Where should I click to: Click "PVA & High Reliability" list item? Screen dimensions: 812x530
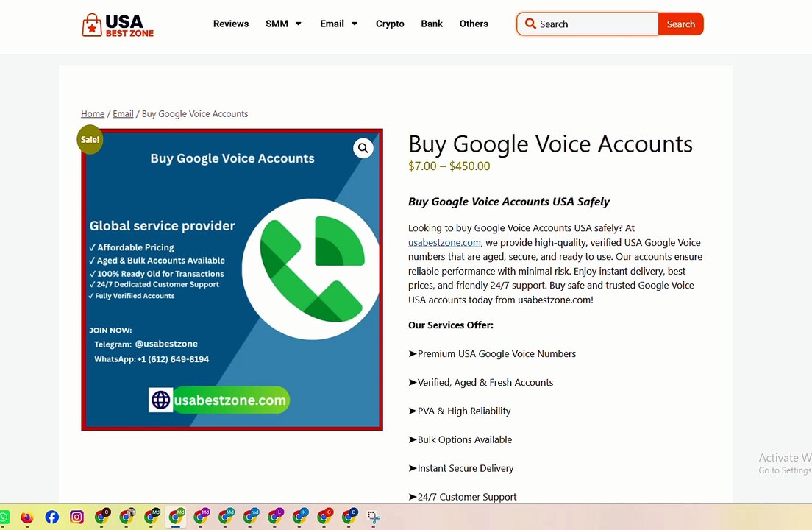[460, 411]
